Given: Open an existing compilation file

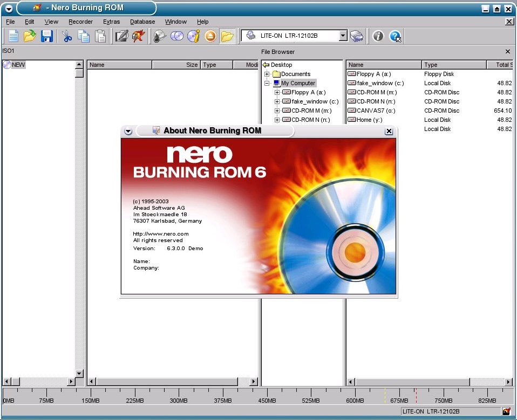Looking at the screenshot, I should (x=30, y=36).
